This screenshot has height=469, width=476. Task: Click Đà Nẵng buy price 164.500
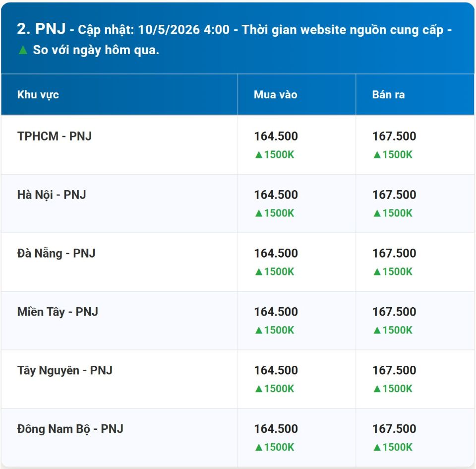276,253
